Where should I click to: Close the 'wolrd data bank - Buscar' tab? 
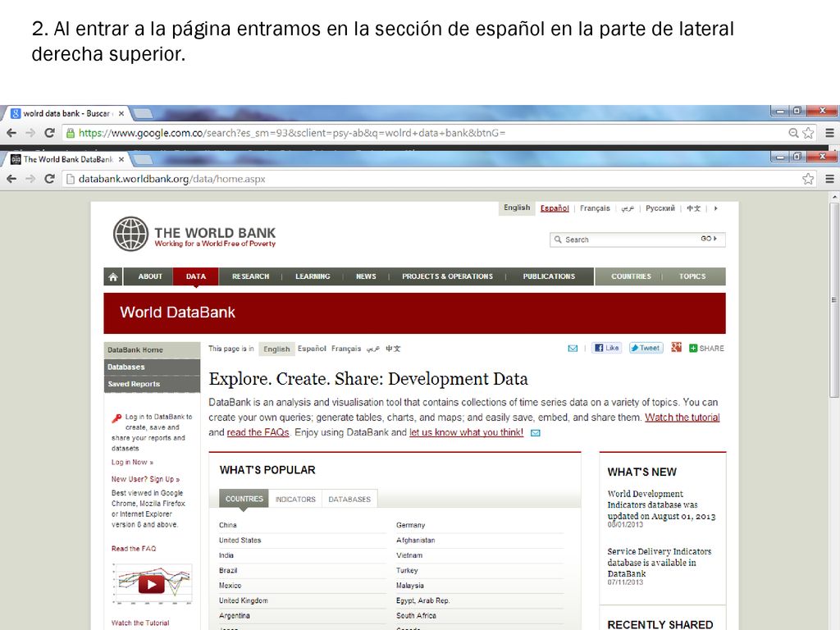coord(121,113)
